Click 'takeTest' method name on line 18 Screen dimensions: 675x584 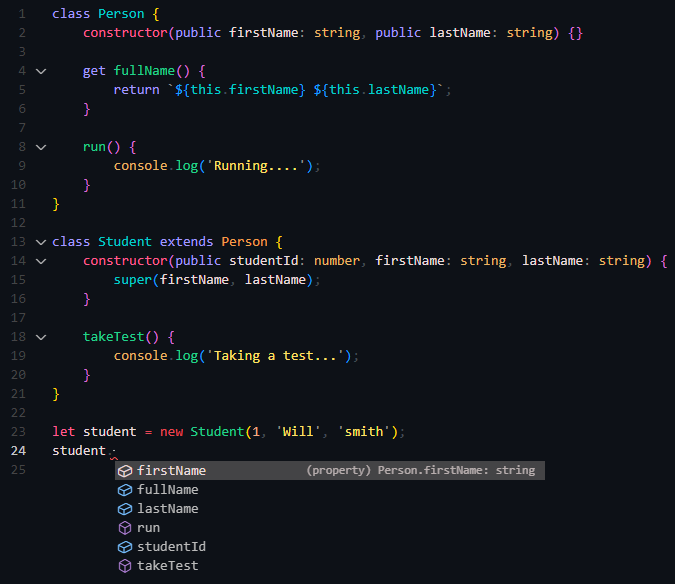[114, 337]
